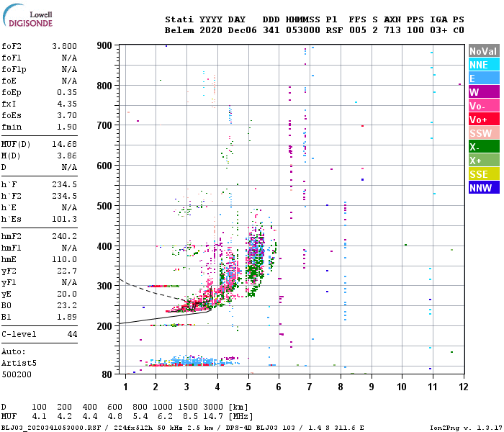504x432 pixels.
Task: Select the Vo+ red legend swatch
Action: [484, 120]
